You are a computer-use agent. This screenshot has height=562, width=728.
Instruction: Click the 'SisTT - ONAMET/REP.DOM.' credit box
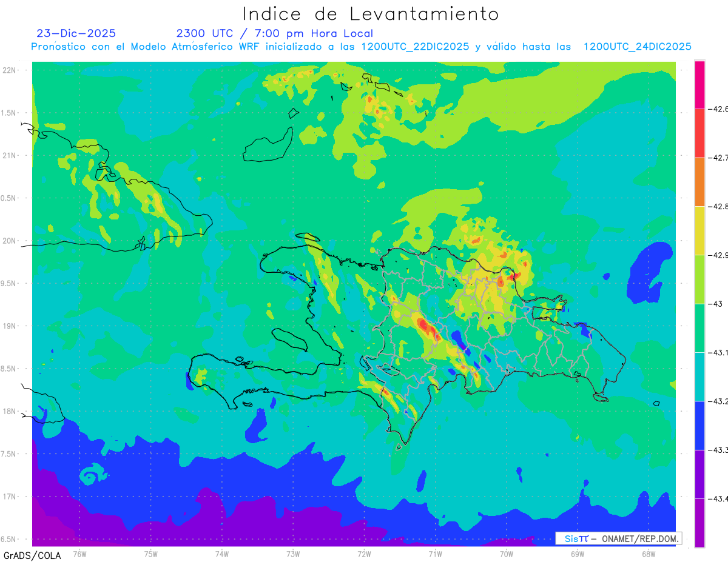click(618, 538)
